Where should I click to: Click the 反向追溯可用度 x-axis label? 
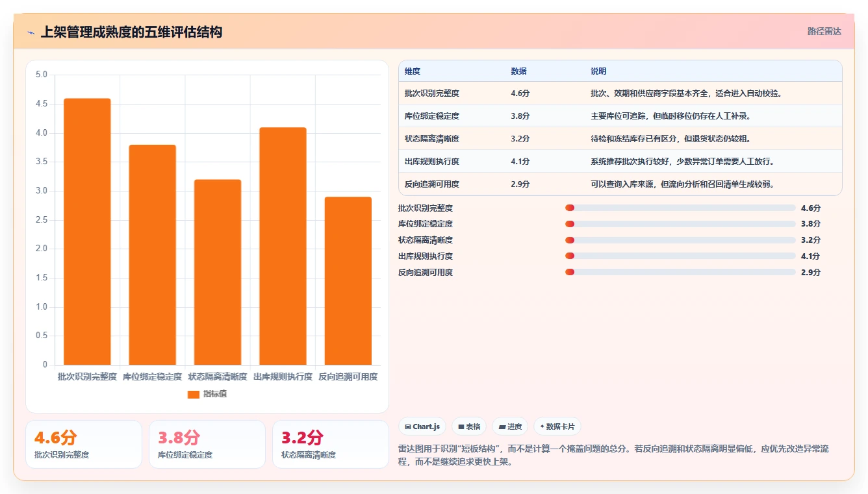point(348,377)
